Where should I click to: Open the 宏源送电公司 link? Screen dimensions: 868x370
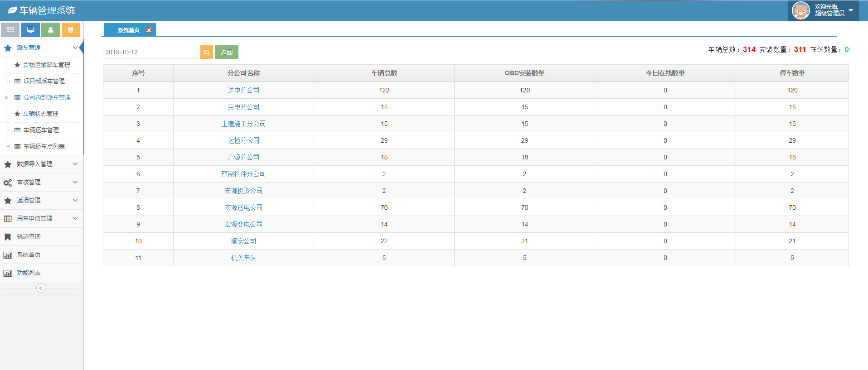(243, 207)
